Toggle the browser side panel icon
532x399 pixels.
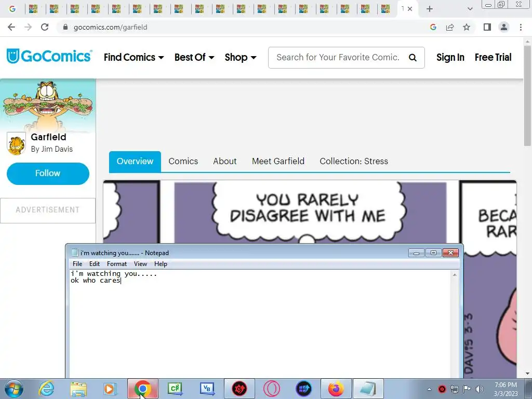tap(487, 27)
